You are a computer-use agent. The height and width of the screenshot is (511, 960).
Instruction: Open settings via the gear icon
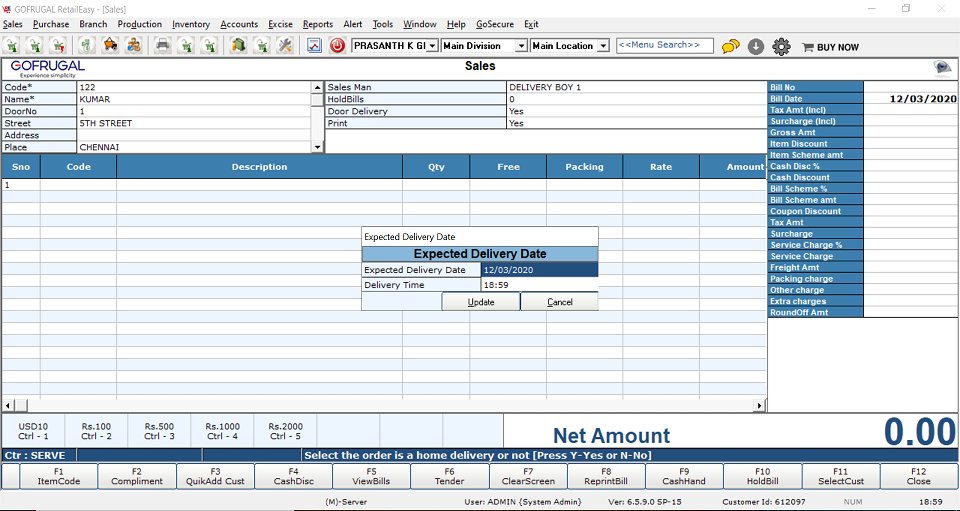pos(781,46)
